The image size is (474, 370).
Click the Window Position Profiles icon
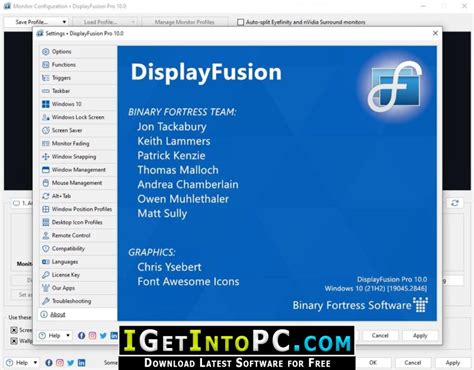click(x=46, y=209)
